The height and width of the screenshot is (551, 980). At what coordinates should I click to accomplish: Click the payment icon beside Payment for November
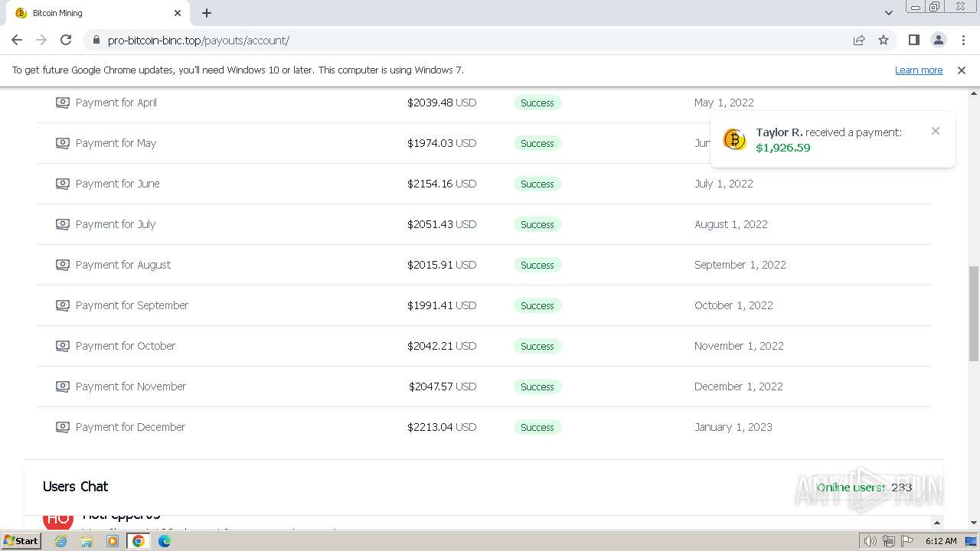[x=63, y=386]
